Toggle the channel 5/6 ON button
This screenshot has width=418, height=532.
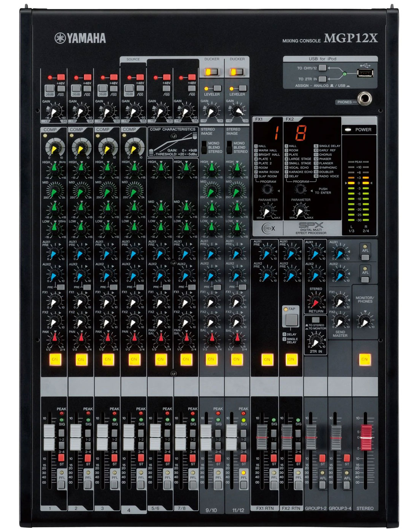tap(161, 359)
